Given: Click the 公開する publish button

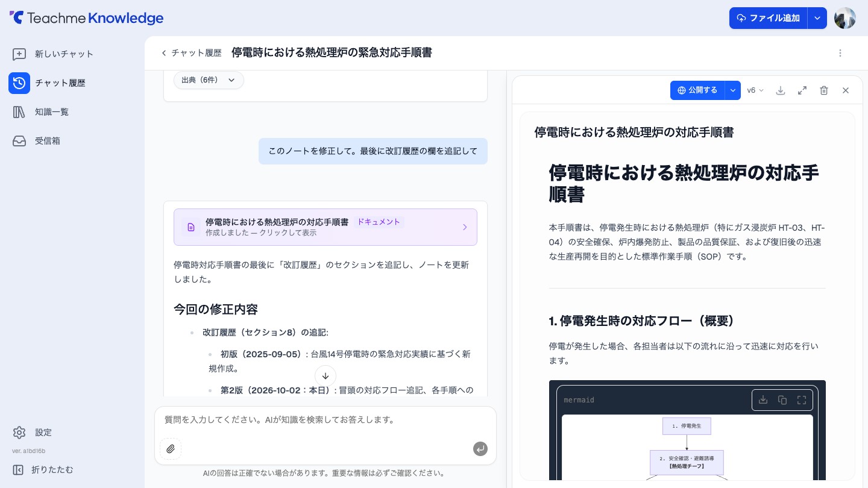Looking at the screenshot, I should (x=697, y=90).
